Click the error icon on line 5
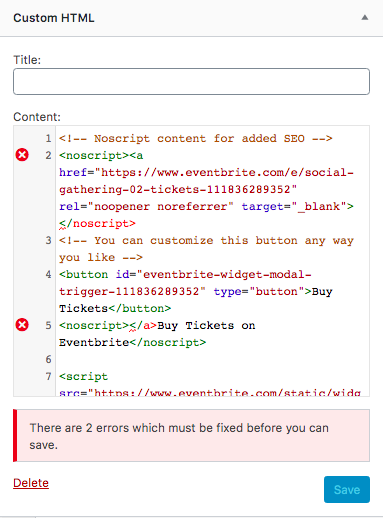This screenshot has height=518, width=383. tap(22, 325)
